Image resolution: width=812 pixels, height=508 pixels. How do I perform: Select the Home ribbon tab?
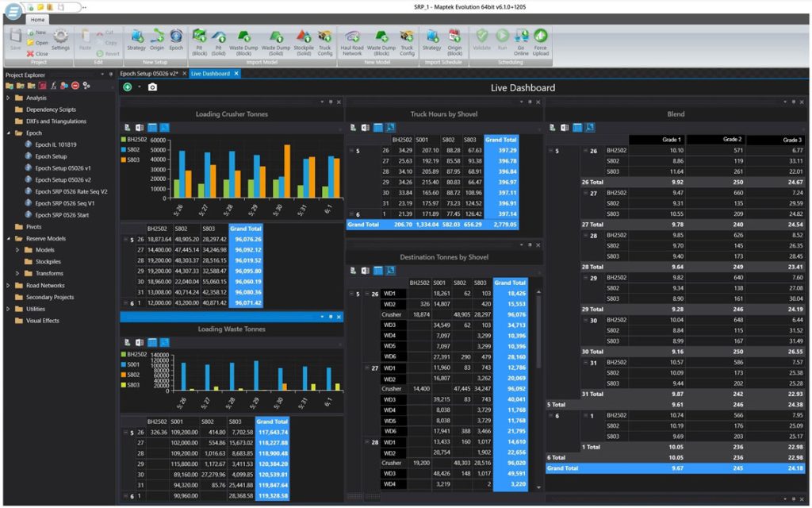pos(37,20)
